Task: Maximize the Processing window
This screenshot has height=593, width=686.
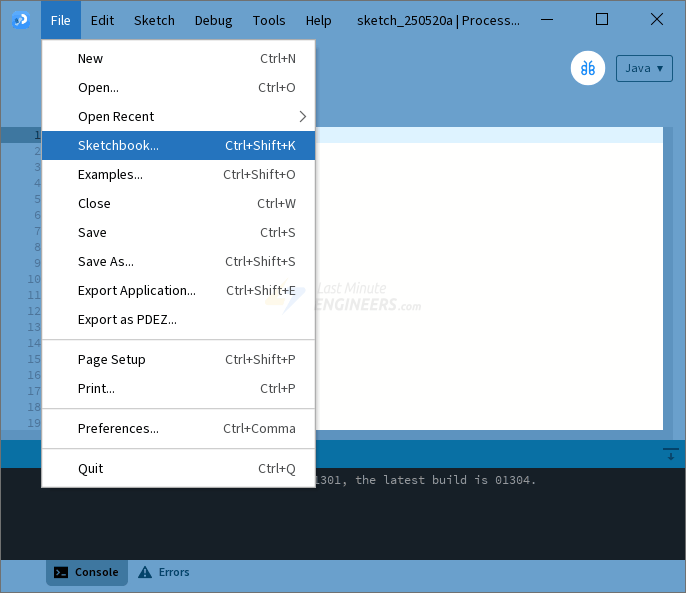Action: [x=601, y=19]
